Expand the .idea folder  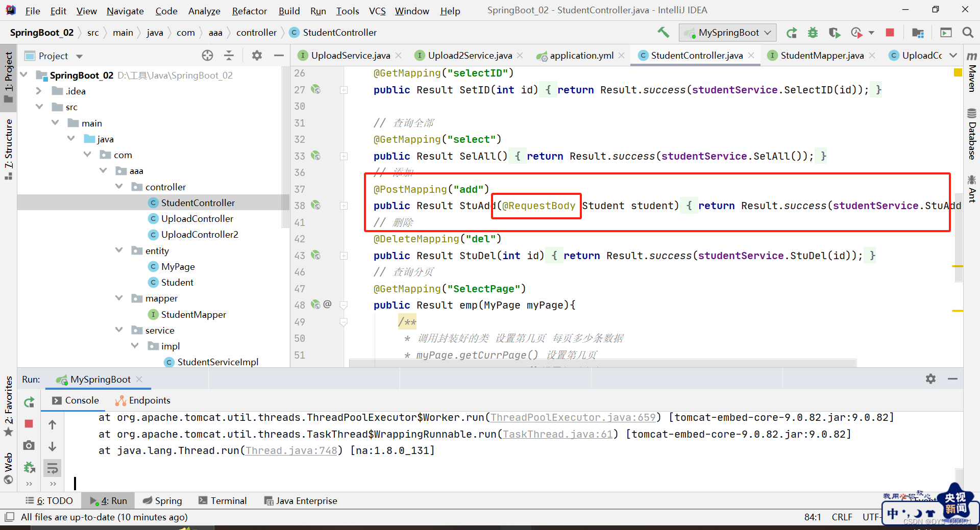coord(39,91)
